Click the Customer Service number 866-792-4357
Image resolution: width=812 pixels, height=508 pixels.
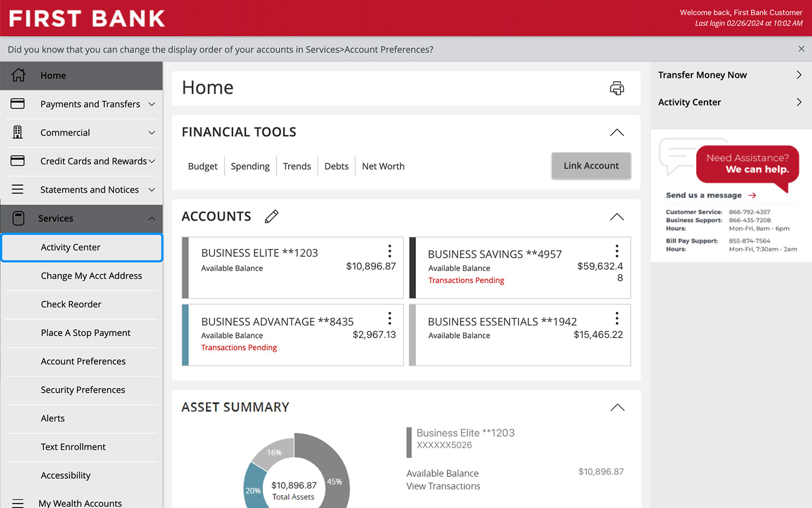click(x=750, y=212)
